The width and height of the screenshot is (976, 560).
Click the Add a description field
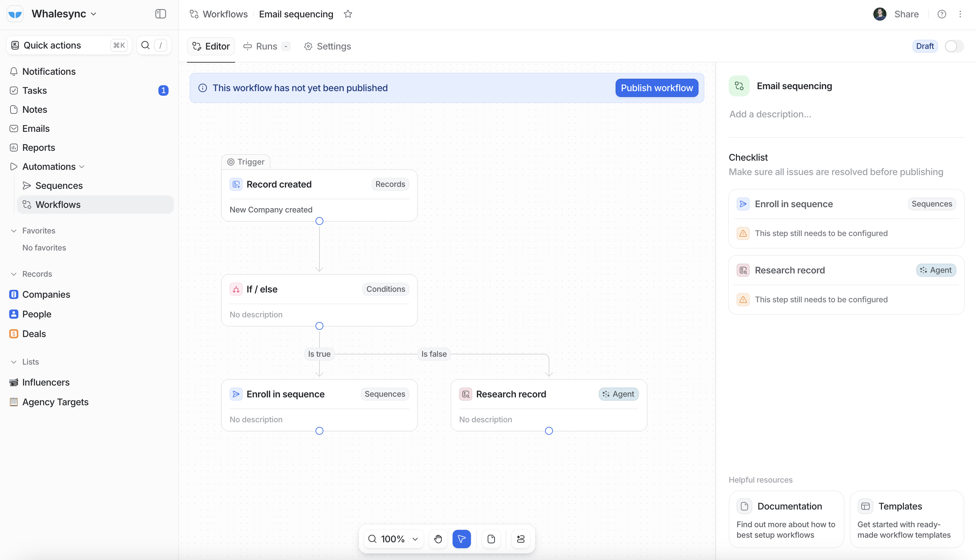pos(770,114)
